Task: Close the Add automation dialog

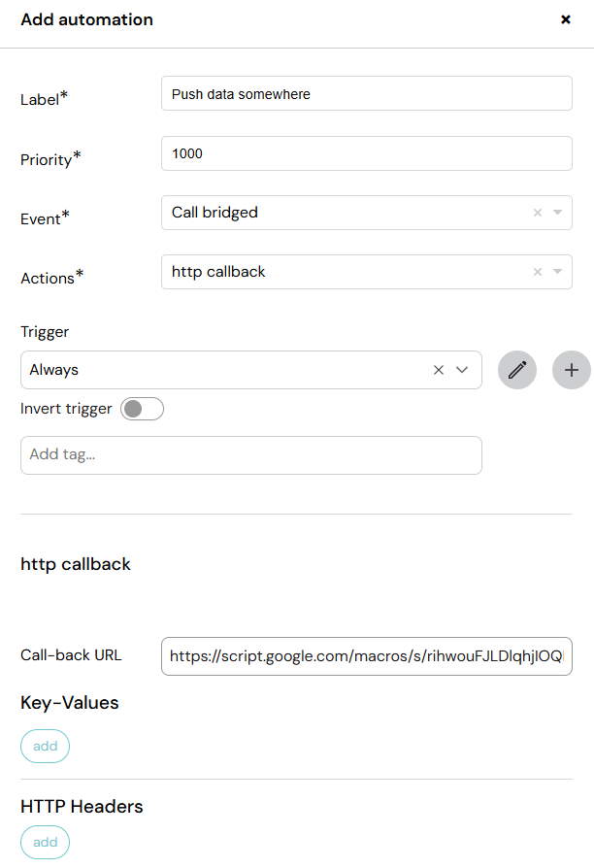Action: pyautogui.click(x=565, y=19)
